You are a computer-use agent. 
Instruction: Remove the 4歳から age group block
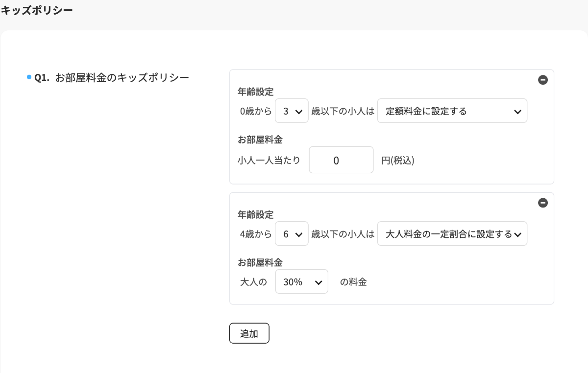coord(543,203)
